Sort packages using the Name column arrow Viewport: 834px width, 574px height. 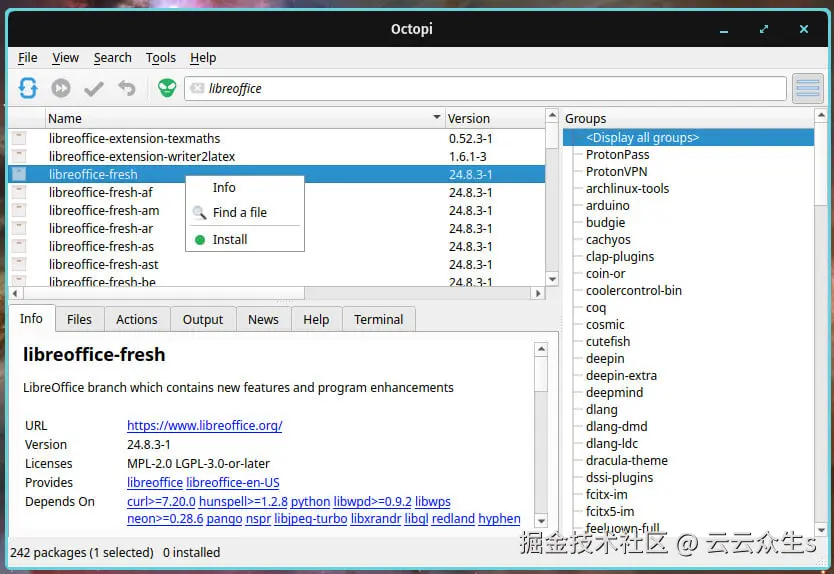437,117
